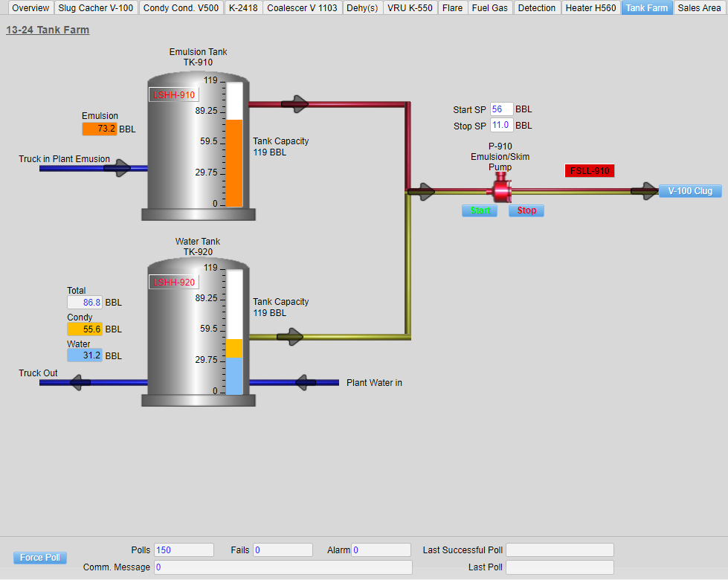
Task: Select the Fuel Gas tab
Action: (x=490, y=8)
